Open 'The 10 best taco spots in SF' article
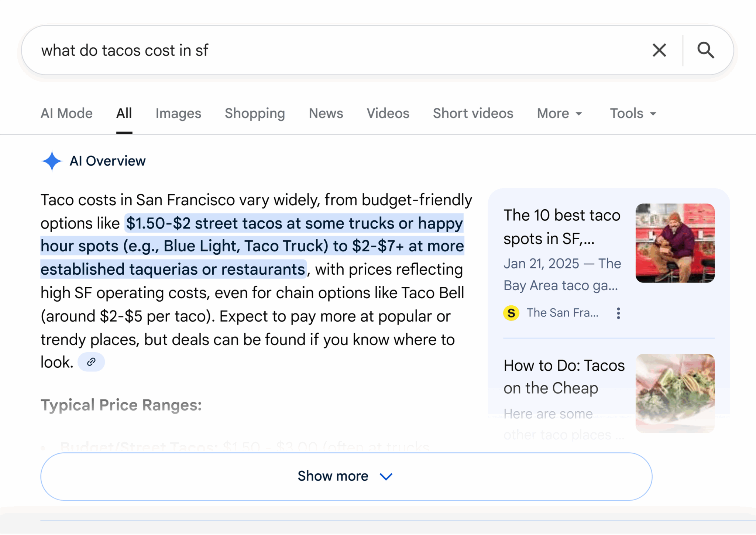The width and height of the screenshot is (756, 535). (562, 227)
